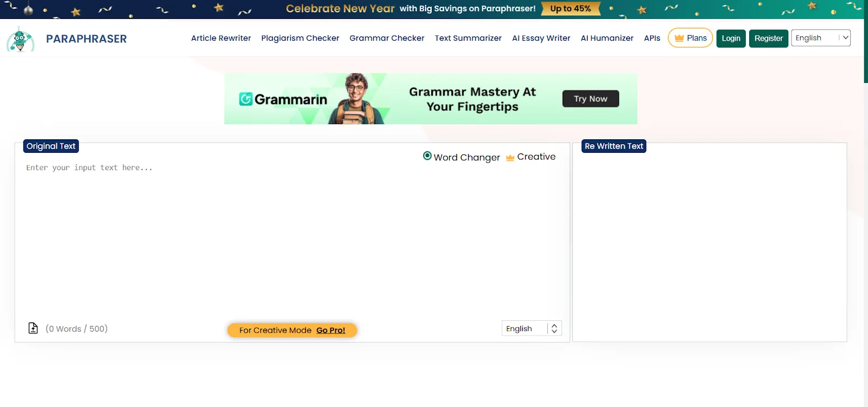Open the site language dropdown in header
The width and height of the screenshot is (868, 407).
pos(821,38)
